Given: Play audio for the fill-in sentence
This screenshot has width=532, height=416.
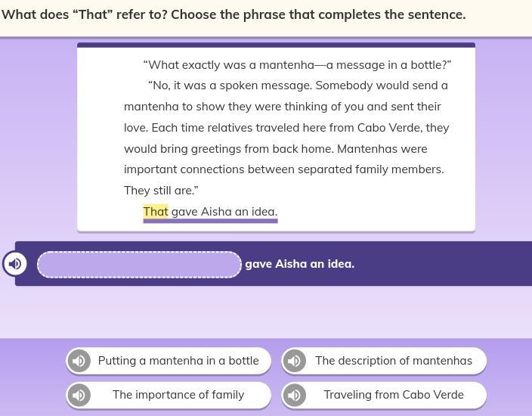Looking at the screenshot, I should 14,263.
